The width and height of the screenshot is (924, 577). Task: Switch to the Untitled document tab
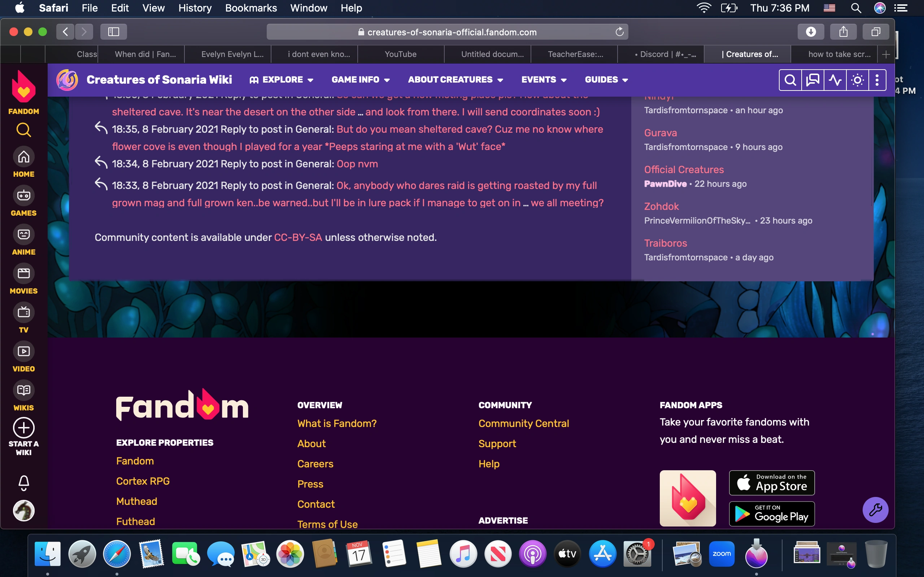tap(492, 54)
